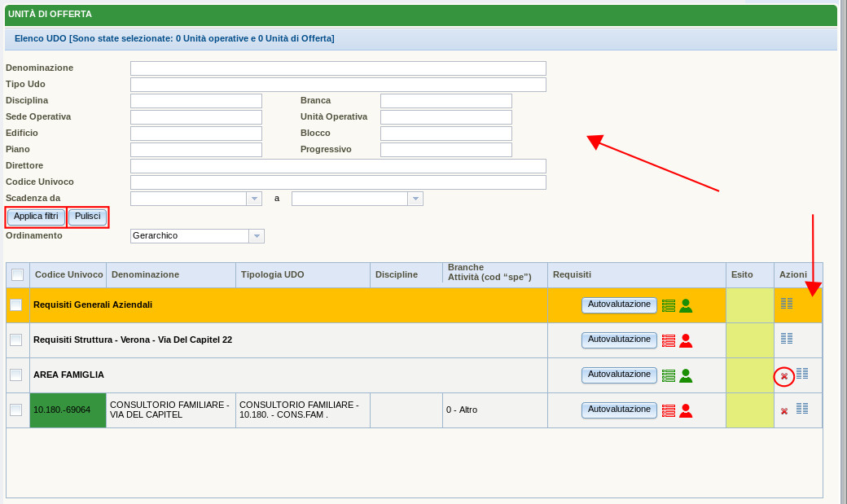This screenshot has height=504, width=847.
Task: Select the AREA FAMIGLIA row checkbox
Action: pos(16,375)
